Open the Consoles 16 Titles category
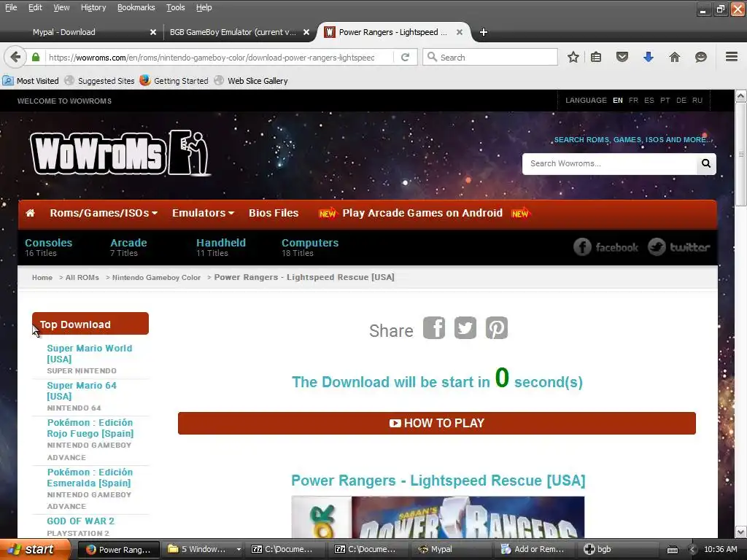This screenshot has height=560, width=747. 49,247
